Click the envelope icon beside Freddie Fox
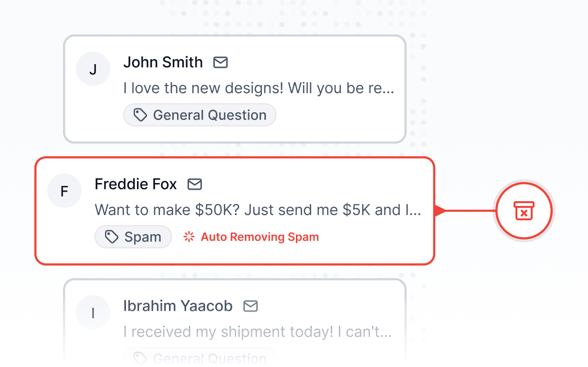 (x=195, y=184)
